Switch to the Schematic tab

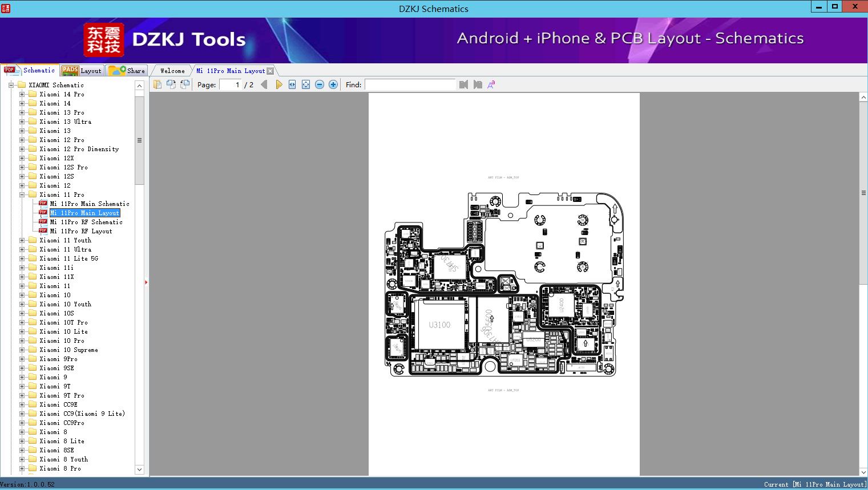click(30, 70)
